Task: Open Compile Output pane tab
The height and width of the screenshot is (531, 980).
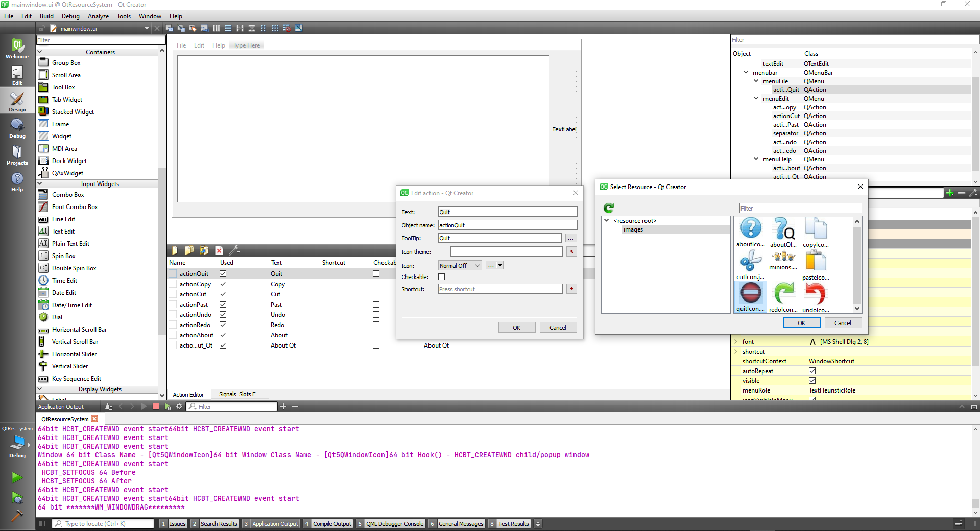Action: 328,523
